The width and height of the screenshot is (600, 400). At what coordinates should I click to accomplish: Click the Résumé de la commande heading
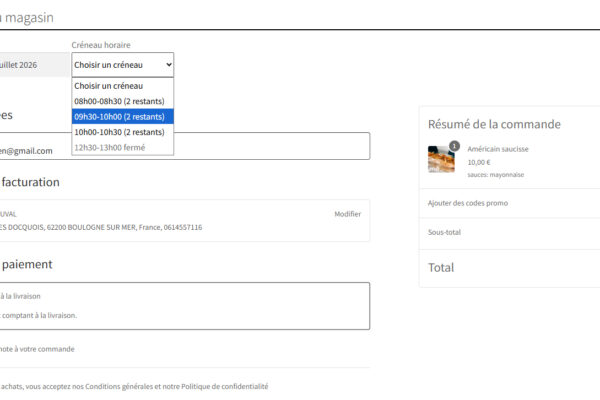coord(494,124)
